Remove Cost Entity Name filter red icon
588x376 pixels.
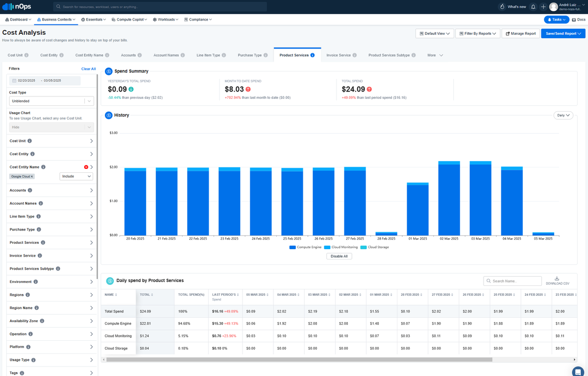tap(86, 167)
